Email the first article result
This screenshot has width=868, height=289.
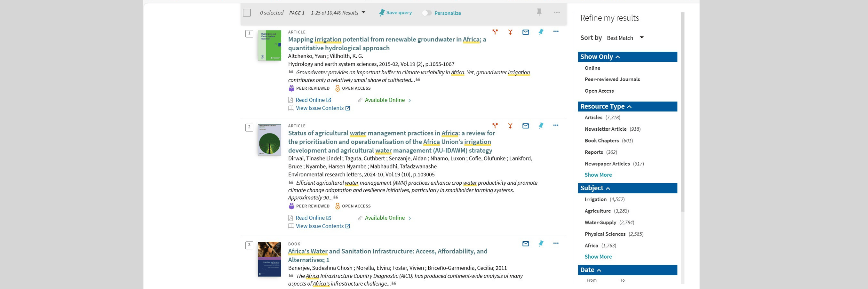(525, 32)
